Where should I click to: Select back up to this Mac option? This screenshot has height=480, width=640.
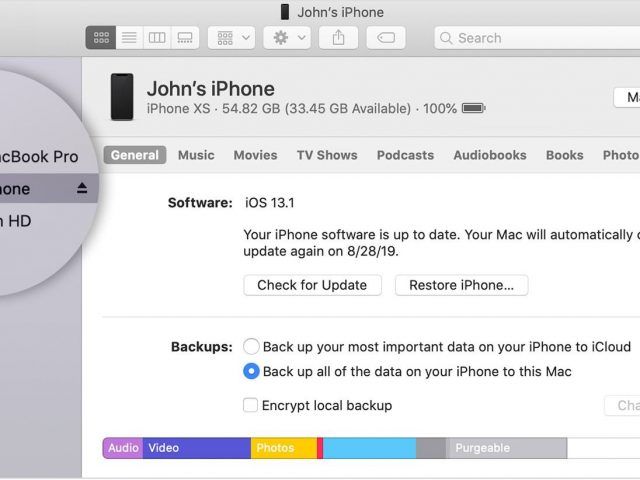251,371
